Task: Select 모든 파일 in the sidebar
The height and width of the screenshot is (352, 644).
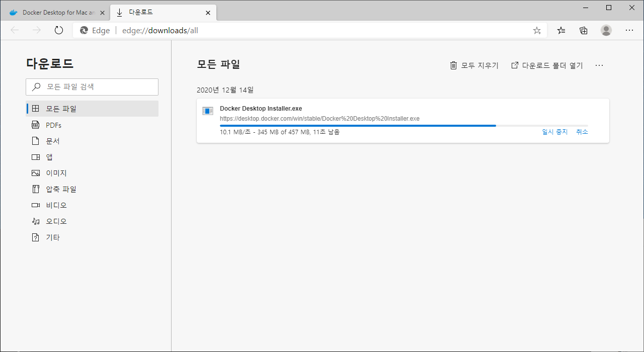Action: click(92, 109)
